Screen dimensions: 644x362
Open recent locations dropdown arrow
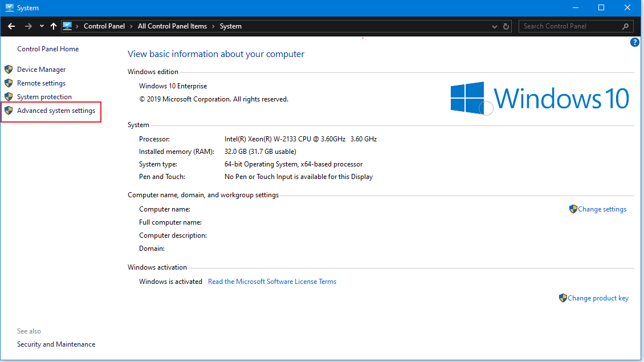pyautogui.click(x=42, y=26)
